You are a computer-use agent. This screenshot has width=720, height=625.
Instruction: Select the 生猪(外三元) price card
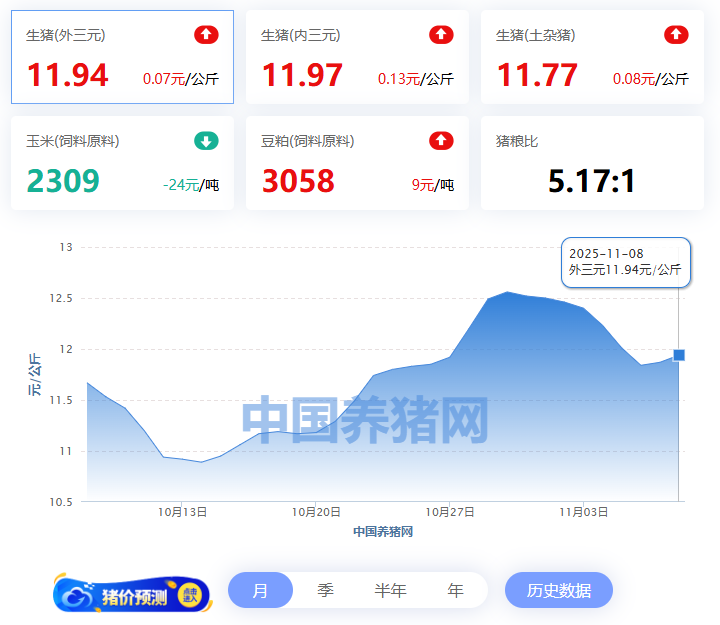[x=122, y=58]
